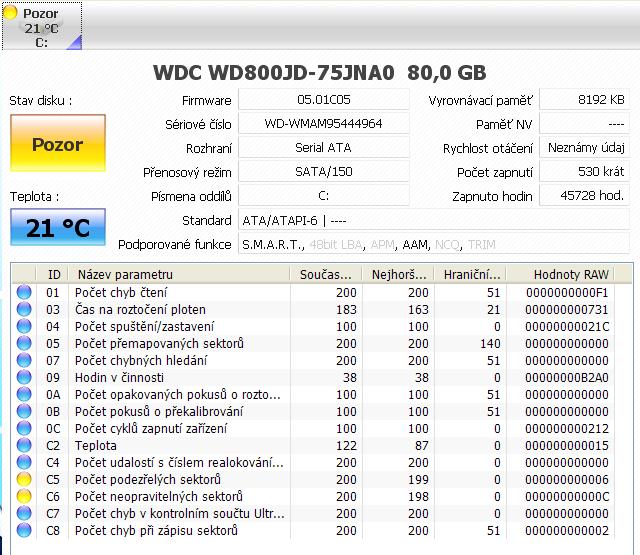
Task: Click the Paměť NV value field
Action: (584, 124)
